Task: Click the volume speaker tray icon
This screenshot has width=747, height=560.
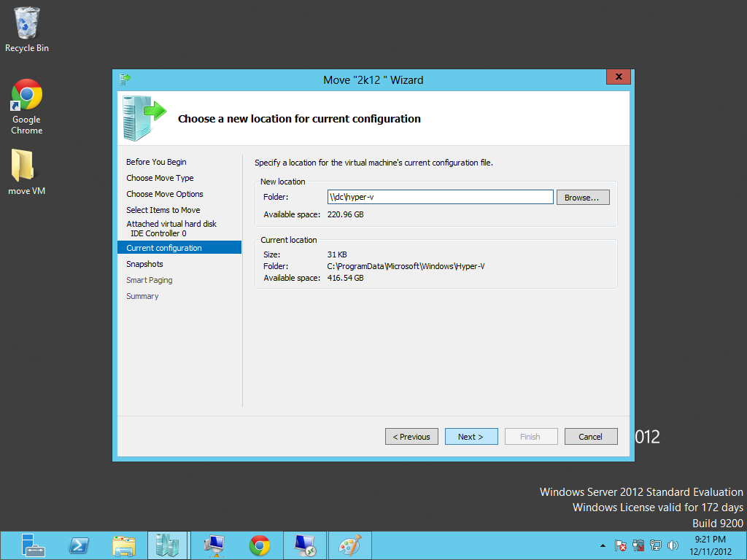Action: point(672,545)
